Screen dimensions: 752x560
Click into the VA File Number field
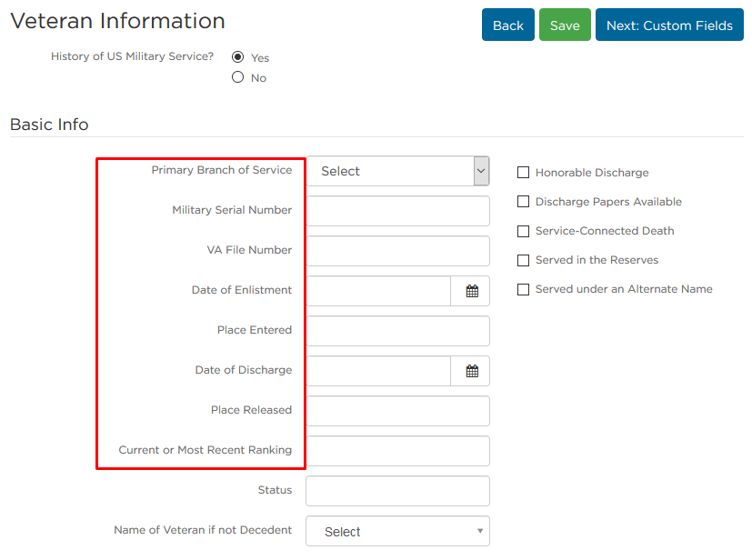pos(398,251)
